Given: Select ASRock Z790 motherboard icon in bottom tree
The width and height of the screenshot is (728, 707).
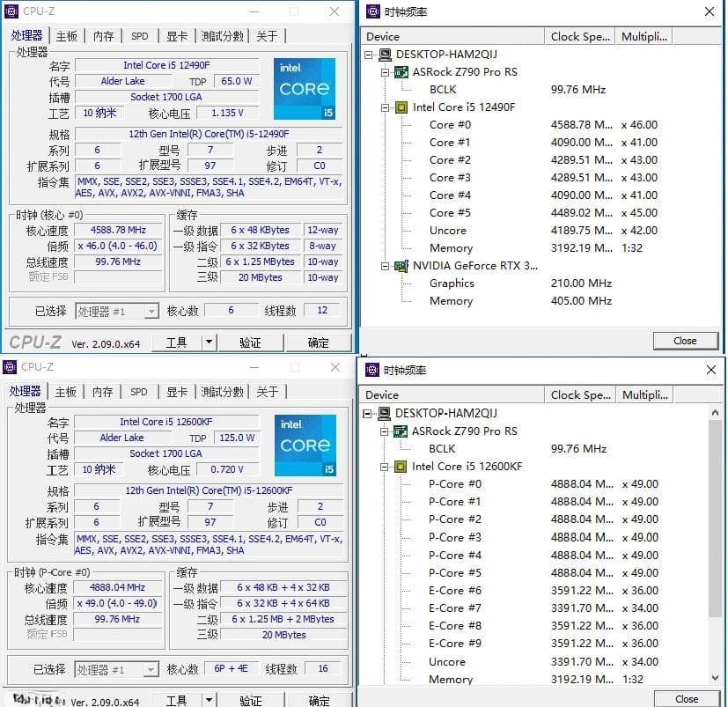Looking at the screenshot, I should click(401, 431).
